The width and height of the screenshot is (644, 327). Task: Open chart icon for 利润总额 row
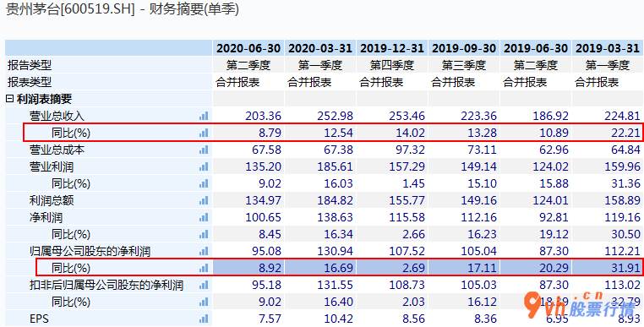pos(204,200)
